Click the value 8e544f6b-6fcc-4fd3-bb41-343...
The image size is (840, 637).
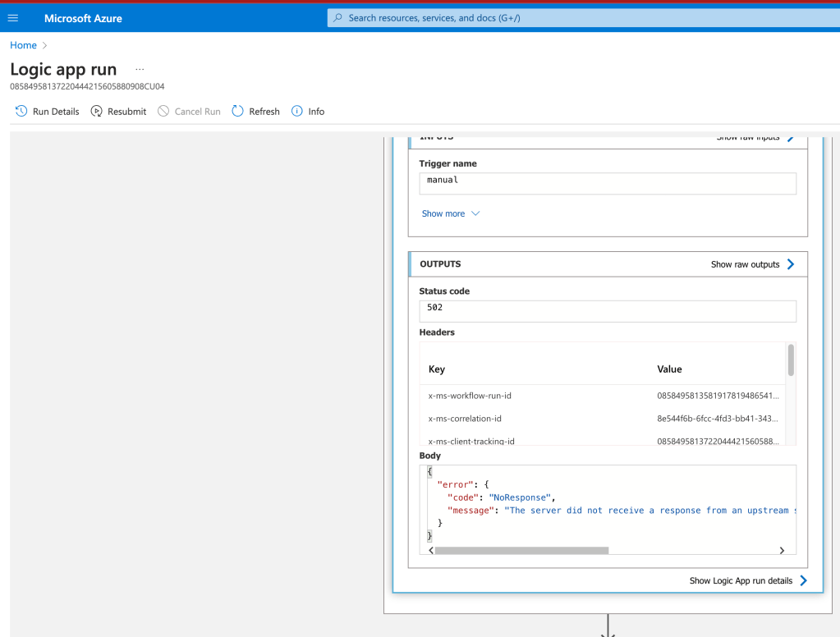[x=718, y=419]
